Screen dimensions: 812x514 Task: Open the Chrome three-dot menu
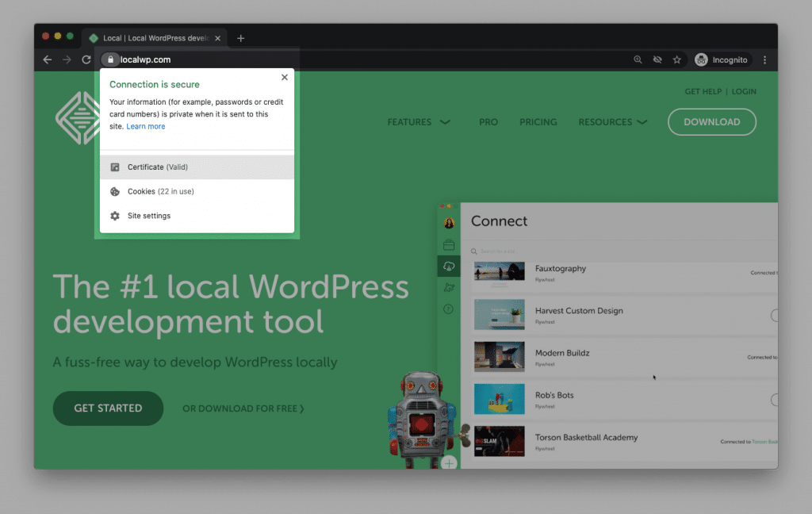click(x=765, y=59)
